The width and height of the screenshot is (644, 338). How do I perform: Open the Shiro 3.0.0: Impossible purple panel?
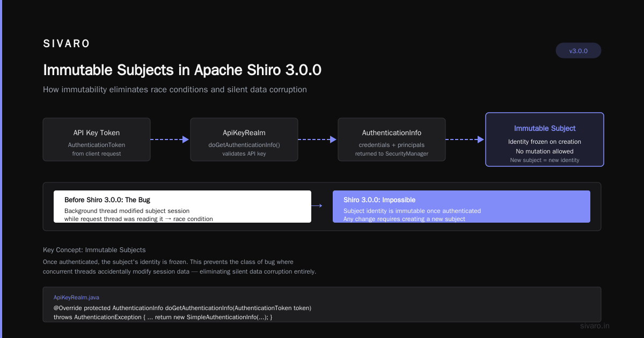click(462, 207)
